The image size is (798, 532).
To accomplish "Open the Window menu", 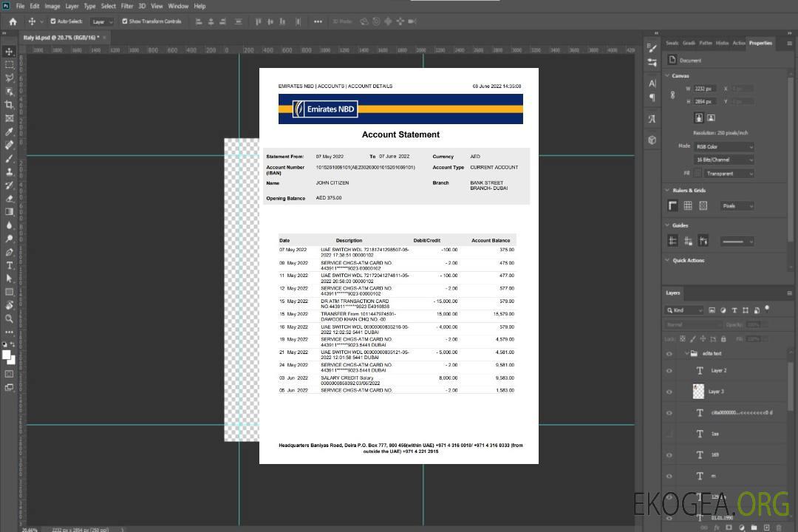I will (178, 6).
